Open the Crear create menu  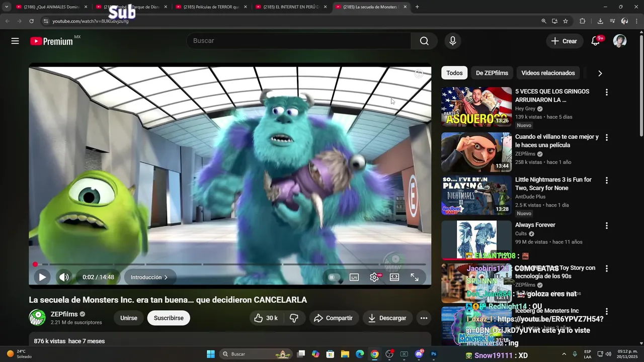[x=565, y=41]
